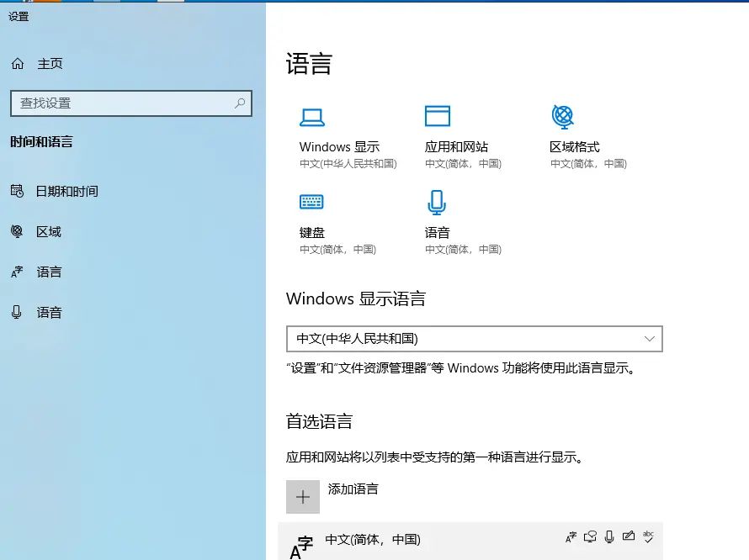Screen dimensions: 749x560
Task: Expand the Windows 显示语言 dropdown
Action: pyautogui.click(x=475, y=339)
